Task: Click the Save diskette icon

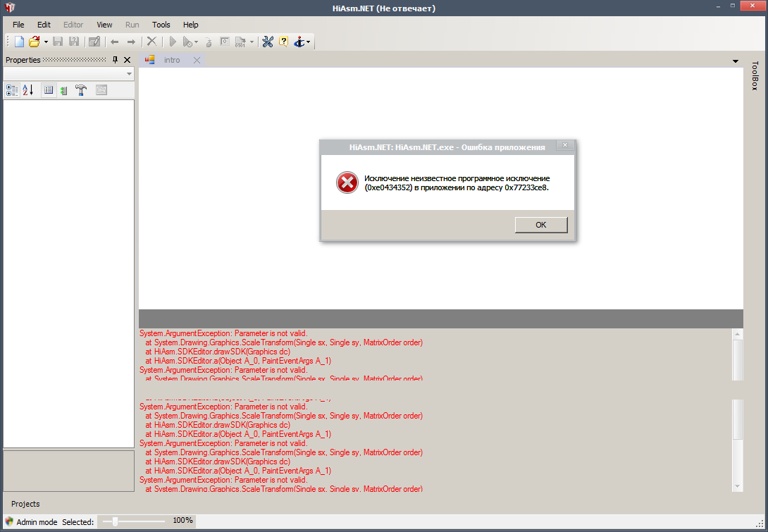Action: tap(58, 42)
